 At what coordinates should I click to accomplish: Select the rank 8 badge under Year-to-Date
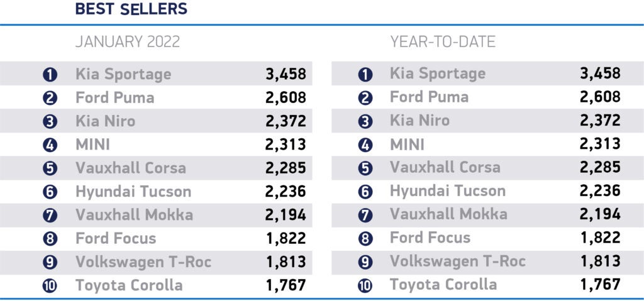coord(365,239)
